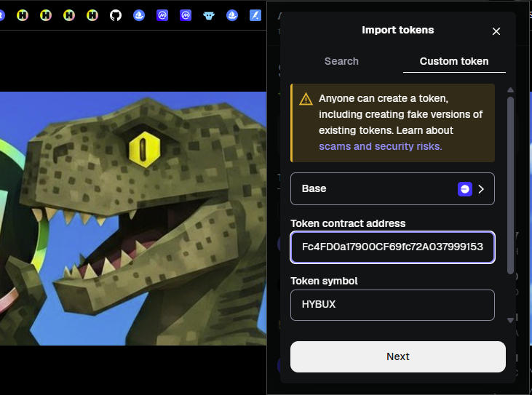Click the scrollbar down arrow in the dialog
532x395 pixels.
(510, 320)
